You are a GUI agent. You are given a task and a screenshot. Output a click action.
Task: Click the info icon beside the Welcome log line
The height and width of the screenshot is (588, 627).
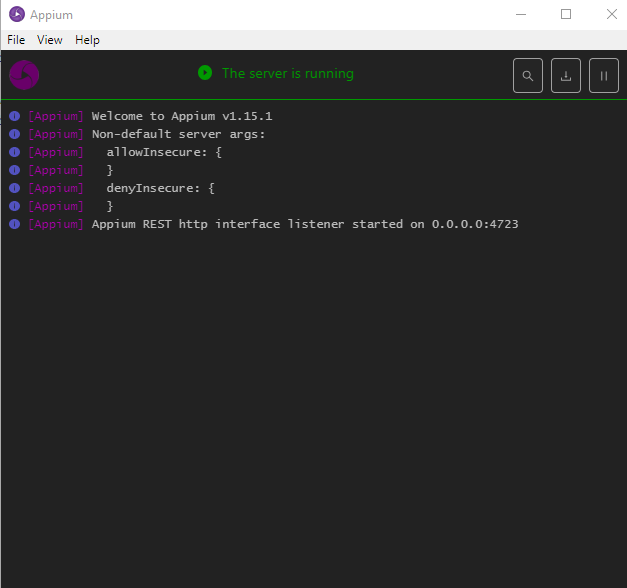[x=14, y=116]
